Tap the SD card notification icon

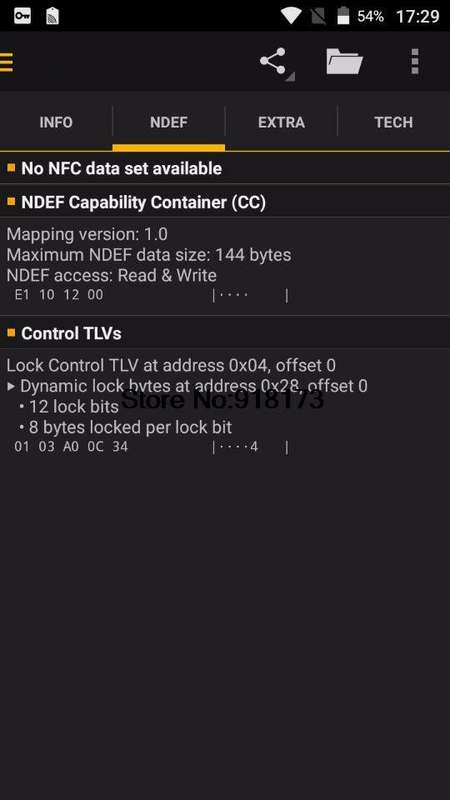(52, 16)
